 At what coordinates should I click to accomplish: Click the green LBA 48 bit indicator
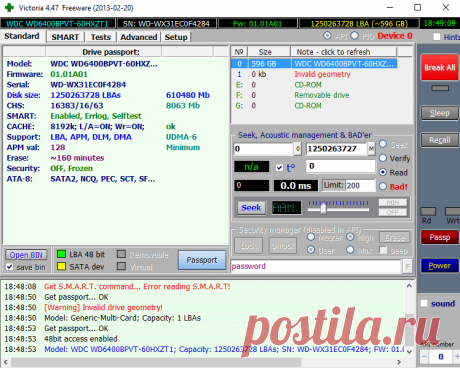[x=61, y=254]
